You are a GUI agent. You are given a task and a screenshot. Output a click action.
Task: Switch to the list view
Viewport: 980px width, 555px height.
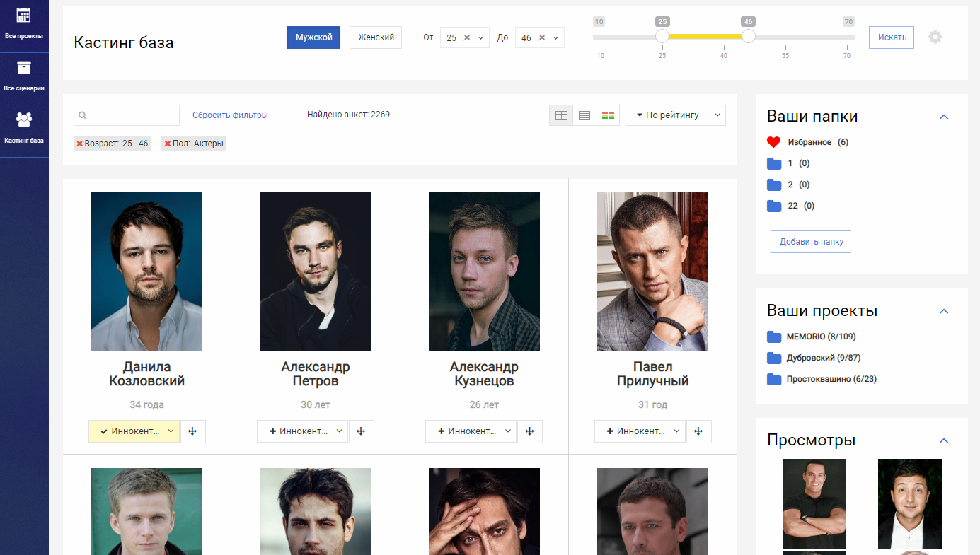point(584,115)
